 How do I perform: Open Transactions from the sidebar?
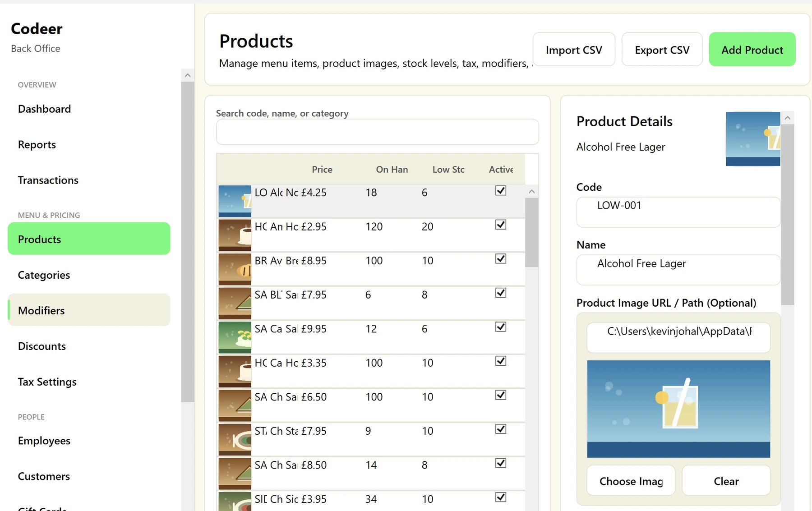[89, 180]
